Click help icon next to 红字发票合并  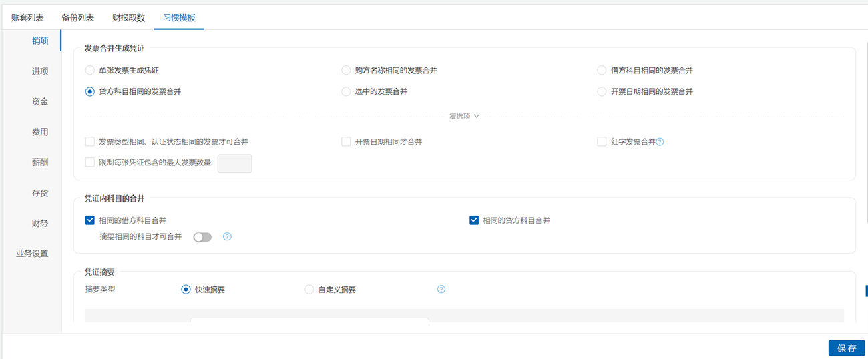tap(660, 142)
